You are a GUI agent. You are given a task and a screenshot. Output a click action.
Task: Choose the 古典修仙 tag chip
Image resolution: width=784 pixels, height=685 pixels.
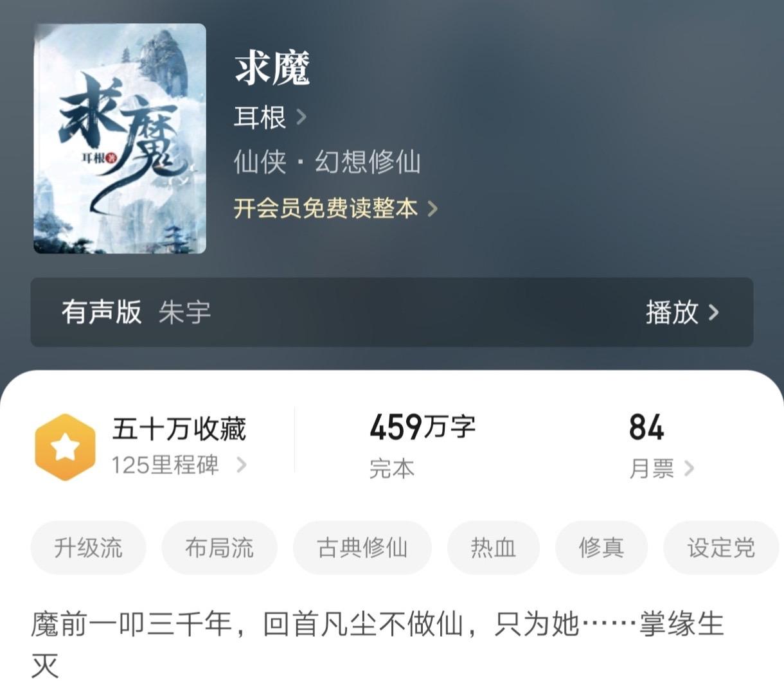pyautogui.click(x=362, y=547)
